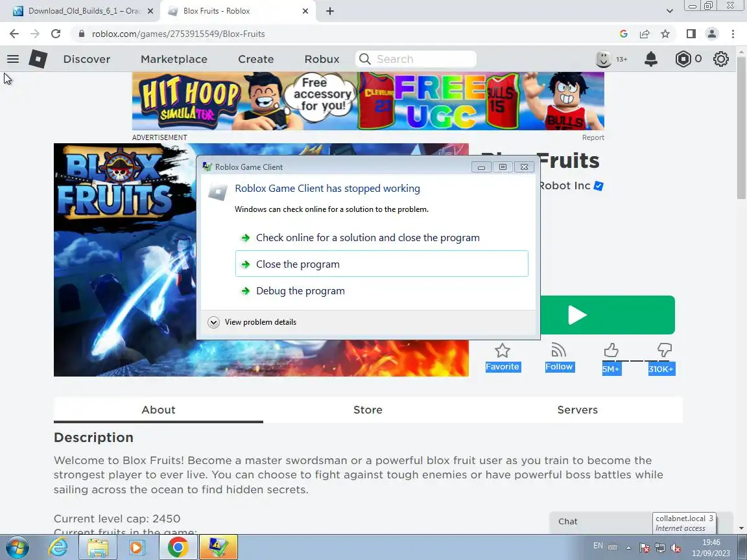Click the Follow feed icon
This screenshot has height=560, width=747.
point(559,351)
